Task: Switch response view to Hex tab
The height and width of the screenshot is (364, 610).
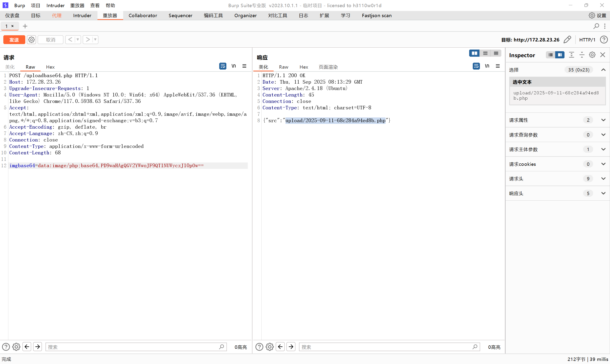Action: [x=303, y=67]
